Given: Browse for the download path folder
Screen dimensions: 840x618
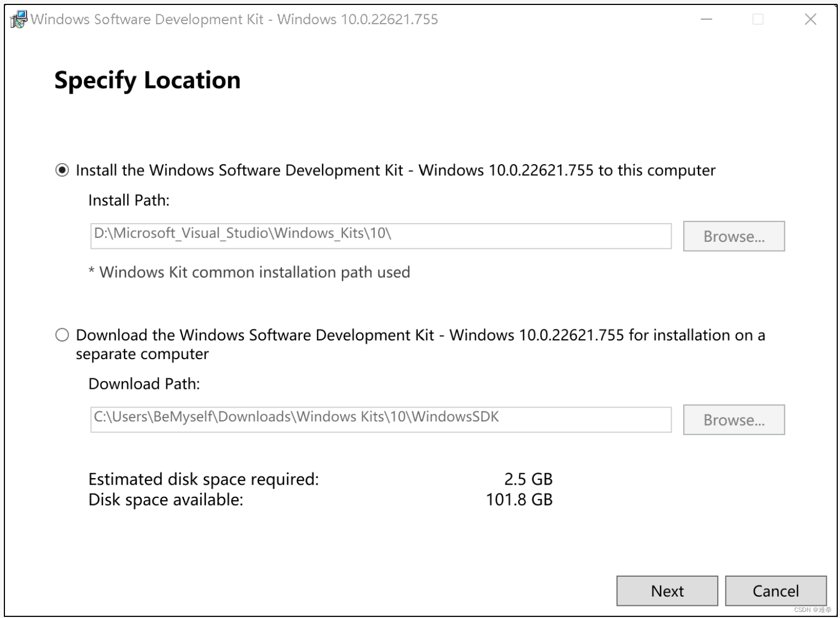Looking at the screenshot, I should coord(734,420).
